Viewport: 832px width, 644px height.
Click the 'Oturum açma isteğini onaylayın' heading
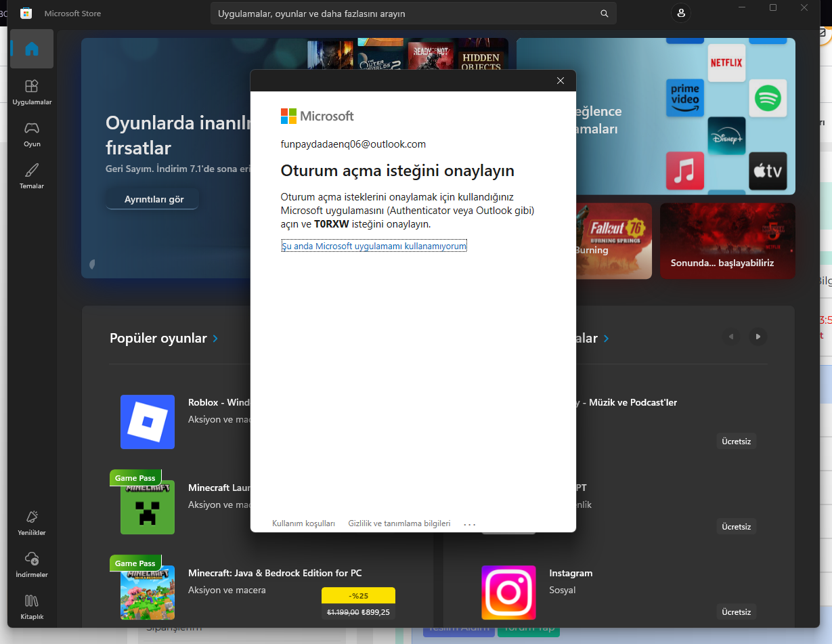(x=397, y=170)
